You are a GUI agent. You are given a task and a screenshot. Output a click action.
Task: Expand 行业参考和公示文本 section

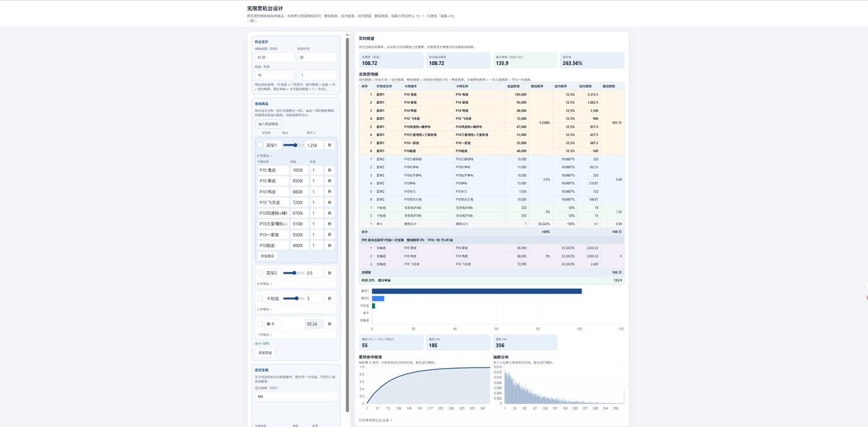coord(376,420)
